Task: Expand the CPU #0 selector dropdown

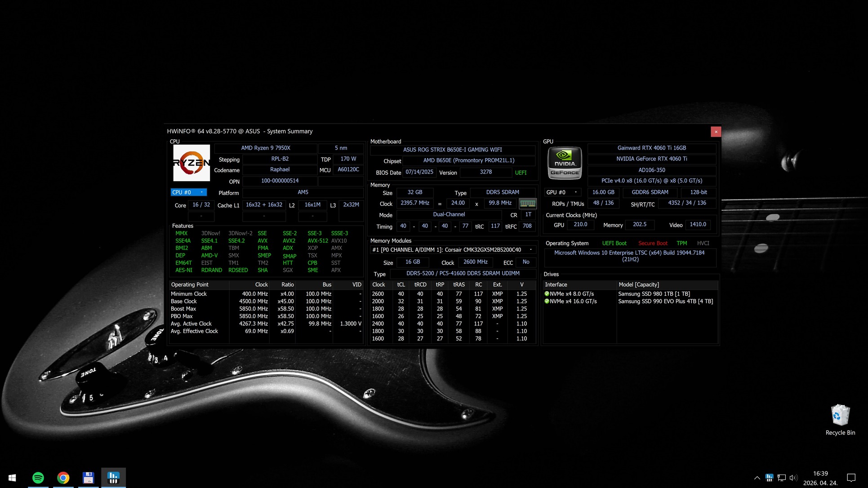Action: 201,192
